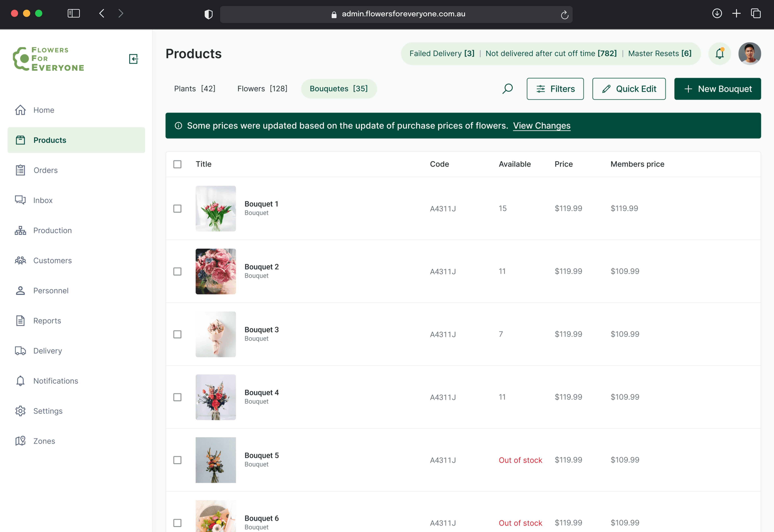Image resolution: width=774 pixels, height=532 pixels.
Task: Open the notifications bell in header
Action: pyautogui.click(x=719, y=54)
